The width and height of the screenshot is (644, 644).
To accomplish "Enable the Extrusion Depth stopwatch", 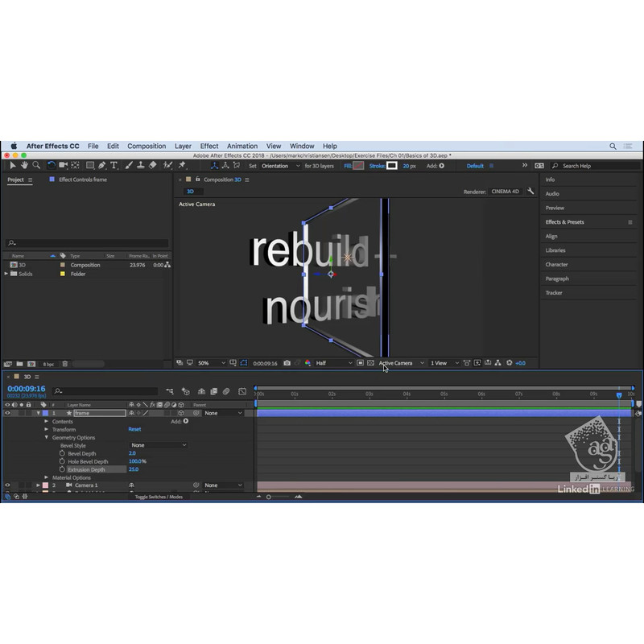I will click(62, 469).
